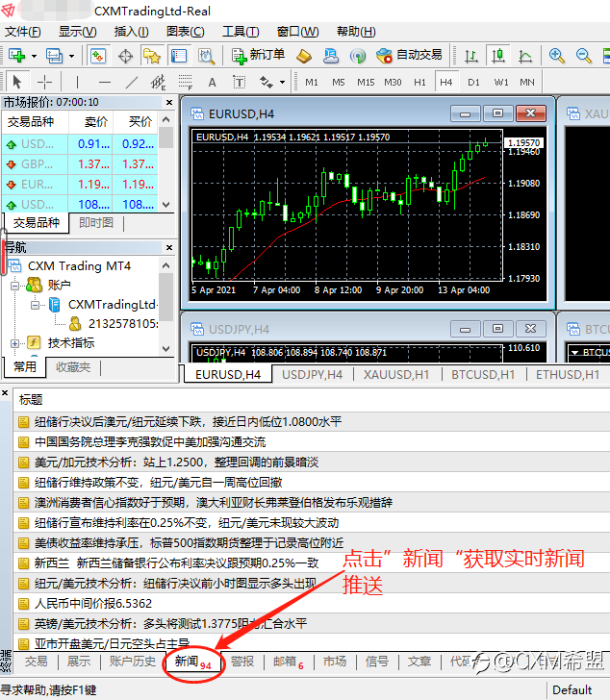Toggle the Navigator star-folder icon
The width and height of the screenshot is (610, 700).
point(152,56)
